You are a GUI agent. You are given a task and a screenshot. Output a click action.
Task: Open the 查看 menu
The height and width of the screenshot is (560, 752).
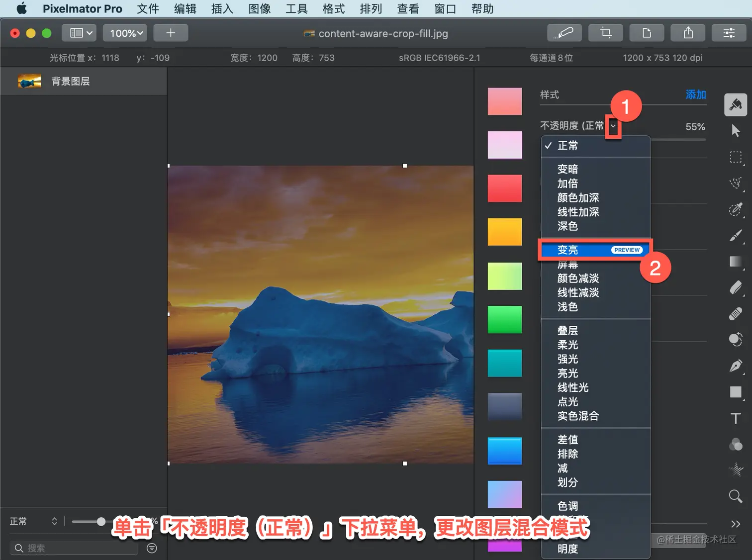[x=408, y=8]
